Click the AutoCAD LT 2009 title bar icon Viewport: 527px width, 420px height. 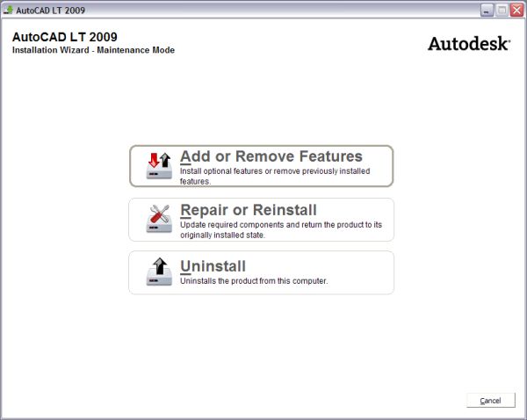[9, 10]
